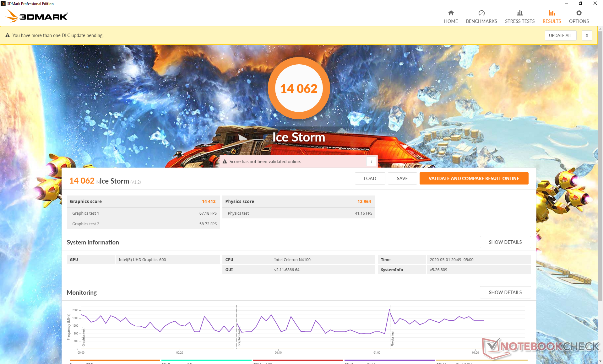Open the Results bar chart icon
Screen dimensions: 603x364
point(551,13)
